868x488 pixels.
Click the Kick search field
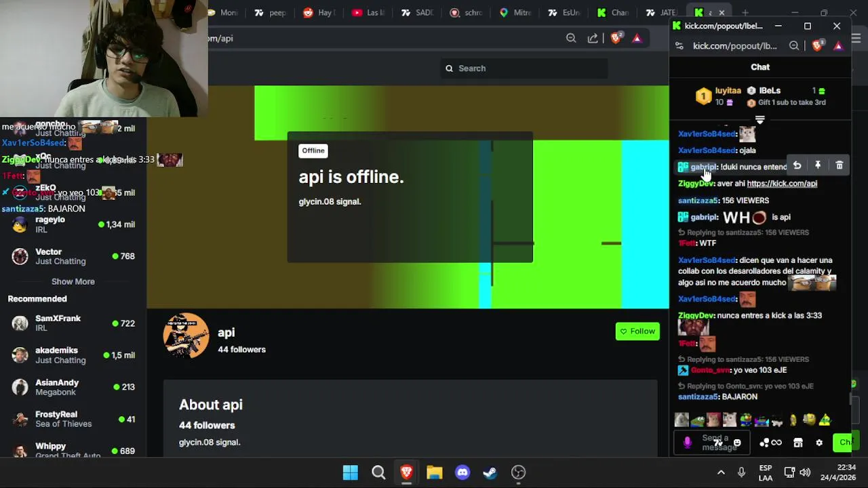click(x=524, y=68)
